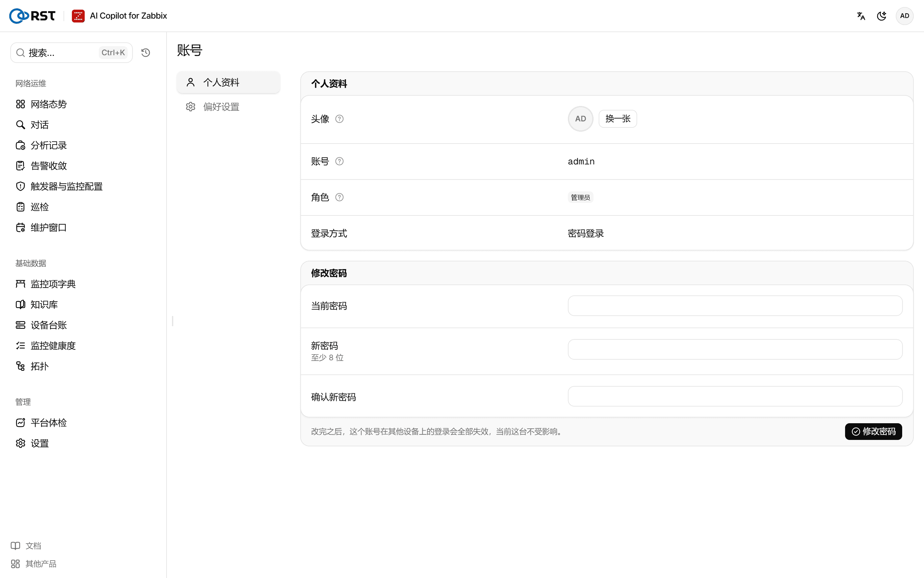Click the 修改密码 submit button
This screenshot has width=924, height=578.
(874, 432)
